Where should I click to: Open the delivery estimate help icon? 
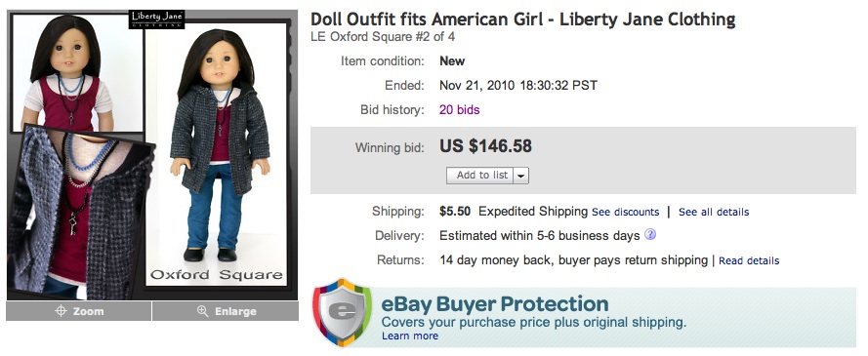[x=650, y=235]
